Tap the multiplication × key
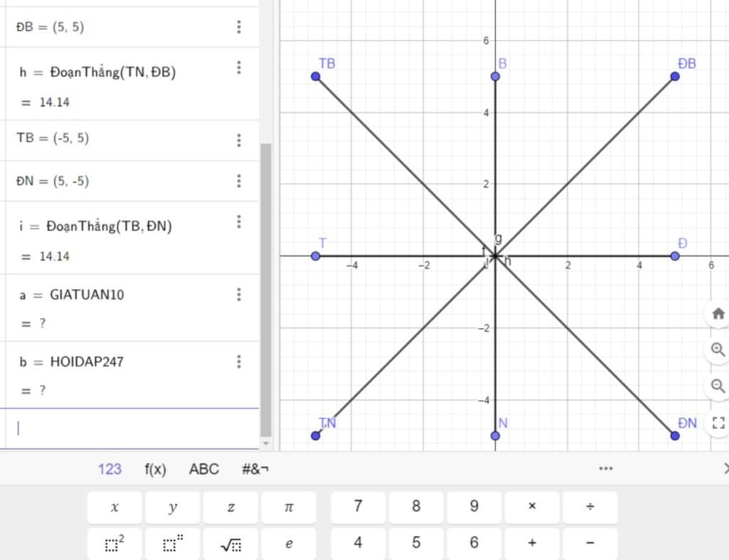Image resolution: width=729 pixels, height=560 pixels. tap(533, 507)
